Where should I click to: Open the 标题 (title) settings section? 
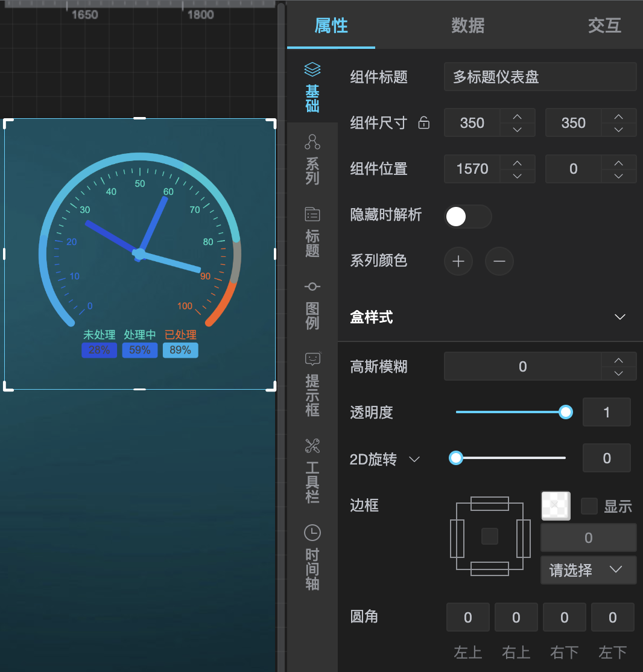(312, 232)
